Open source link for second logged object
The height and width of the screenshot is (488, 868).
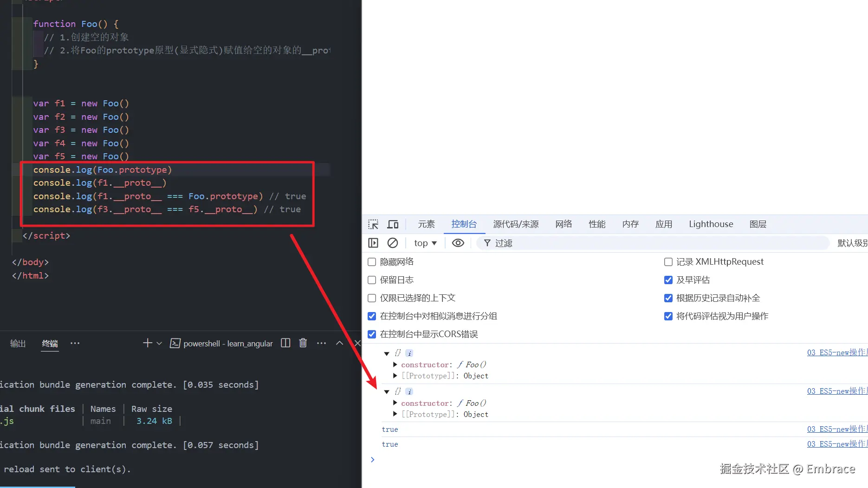[x=837, y=391]
